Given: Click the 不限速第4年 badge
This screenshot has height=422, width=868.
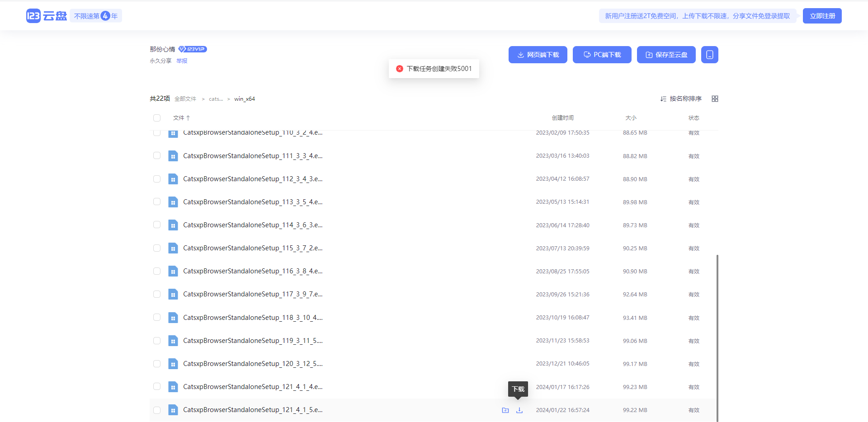Looking at the screenshot, I should [96, 16].
